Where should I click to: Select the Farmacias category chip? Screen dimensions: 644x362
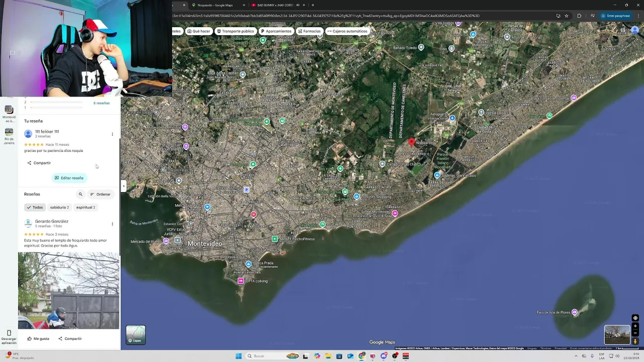[x=309, y=31]
